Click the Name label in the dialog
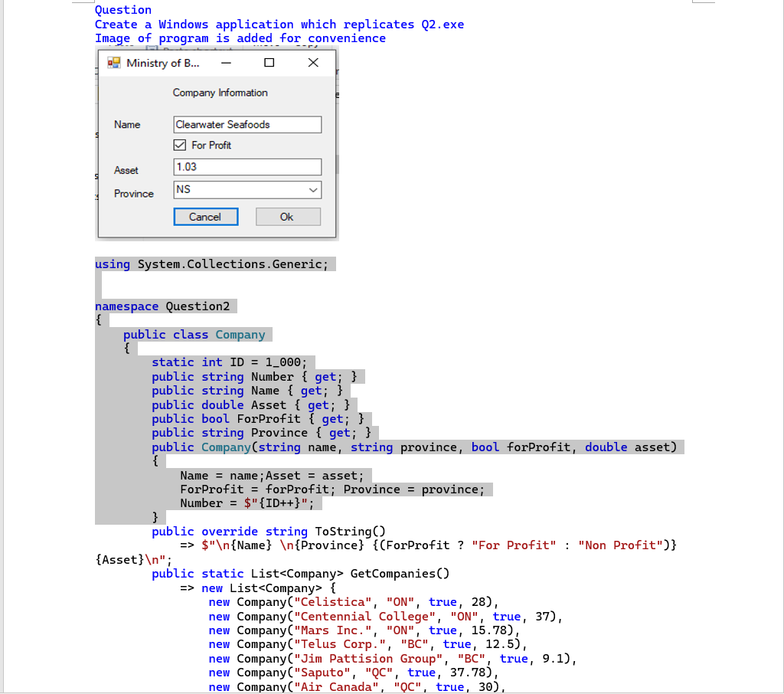 pos(127,125)
